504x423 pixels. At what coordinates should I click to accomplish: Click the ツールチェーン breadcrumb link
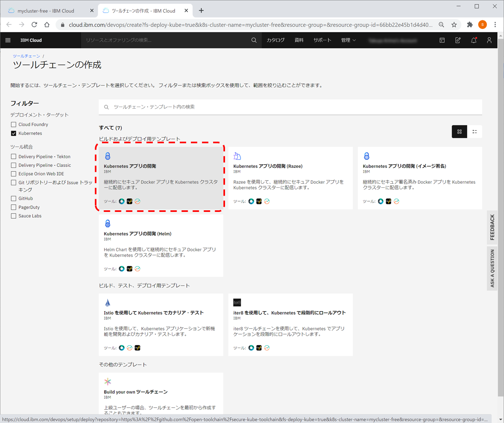point(26,56)
